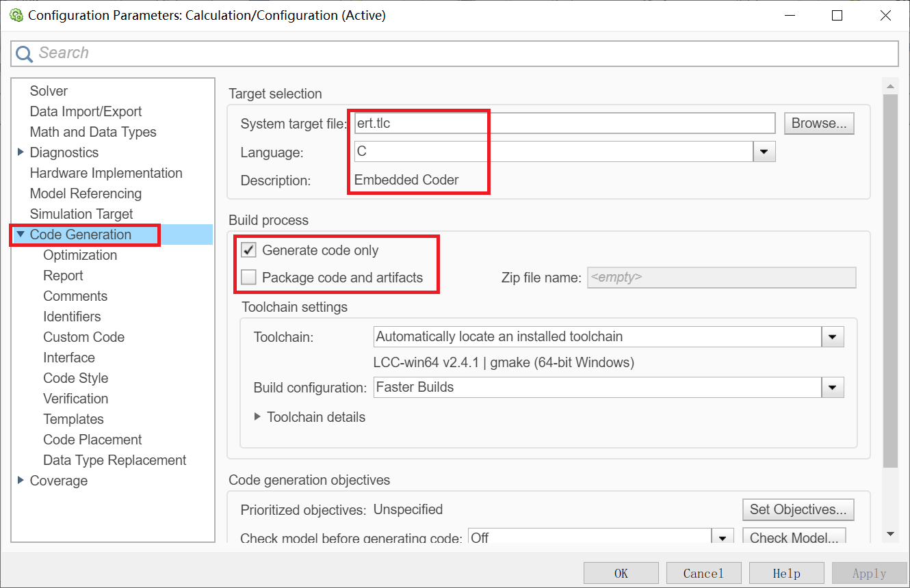
Task: Click the Check Model... button
Action: [794, 537]
